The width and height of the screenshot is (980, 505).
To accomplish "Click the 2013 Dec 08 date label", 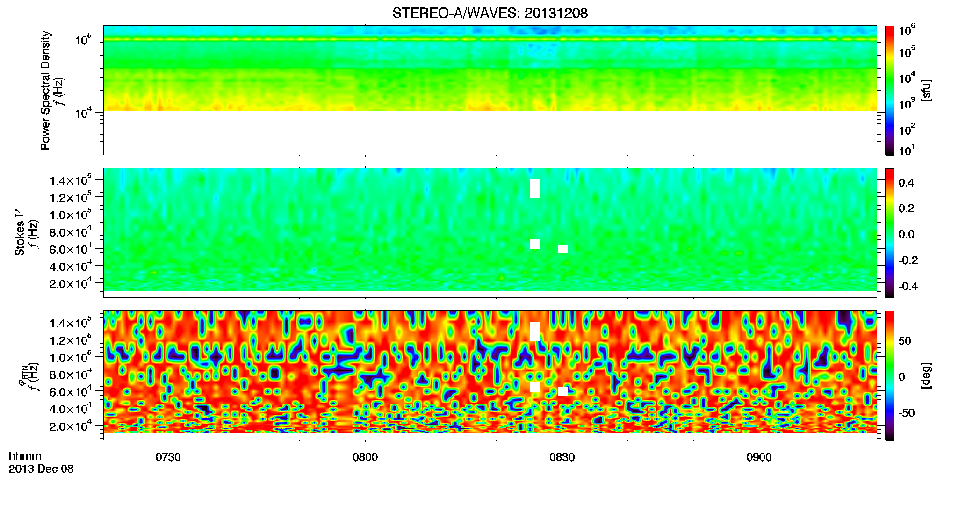I will [x=41, y=469].
